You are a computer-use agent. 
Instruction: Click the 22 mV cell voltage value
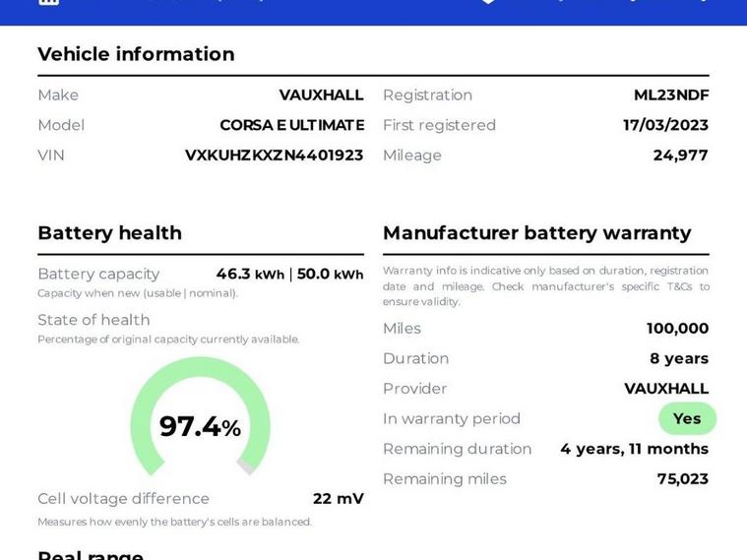pyautogui.click(x=339, y=499)
